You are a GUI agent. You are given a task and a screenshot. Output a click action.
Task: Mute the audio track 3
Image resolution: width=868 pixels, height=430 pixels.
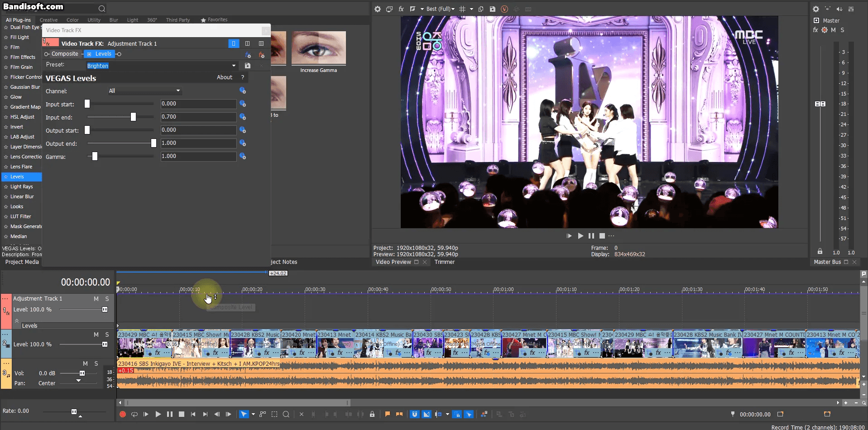click(x=85, y=363)
